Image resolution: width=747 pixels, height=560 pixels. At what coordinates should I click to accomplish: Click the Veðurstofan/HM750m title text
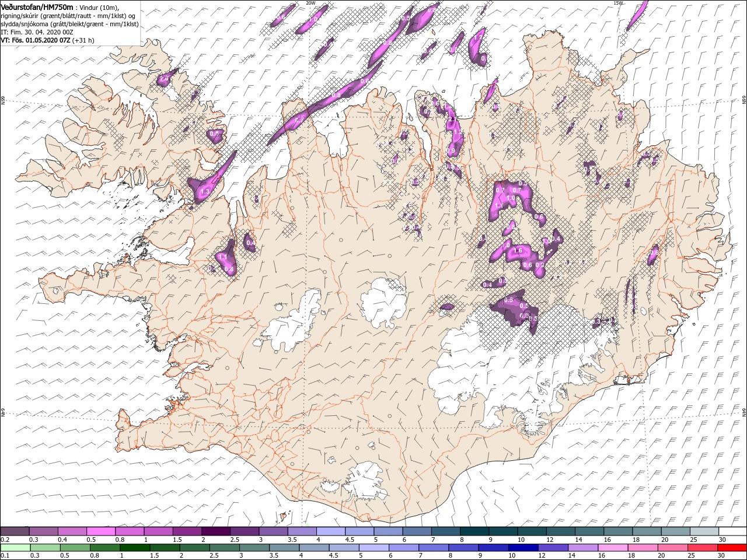click(x=37, y=7)
